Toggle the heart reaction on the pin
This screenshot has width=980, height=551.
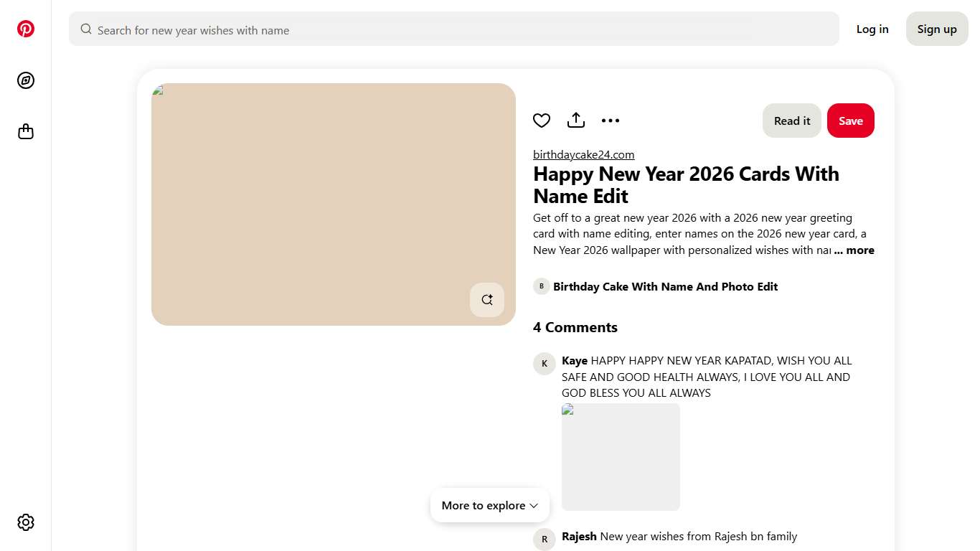(x=542, y=120)
